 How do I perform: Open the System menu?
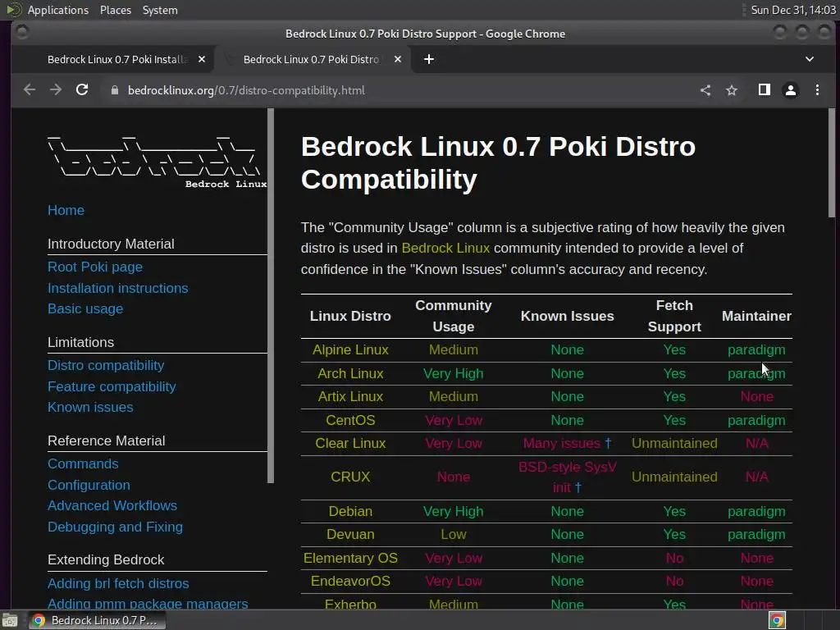click(x=160, y=10)
